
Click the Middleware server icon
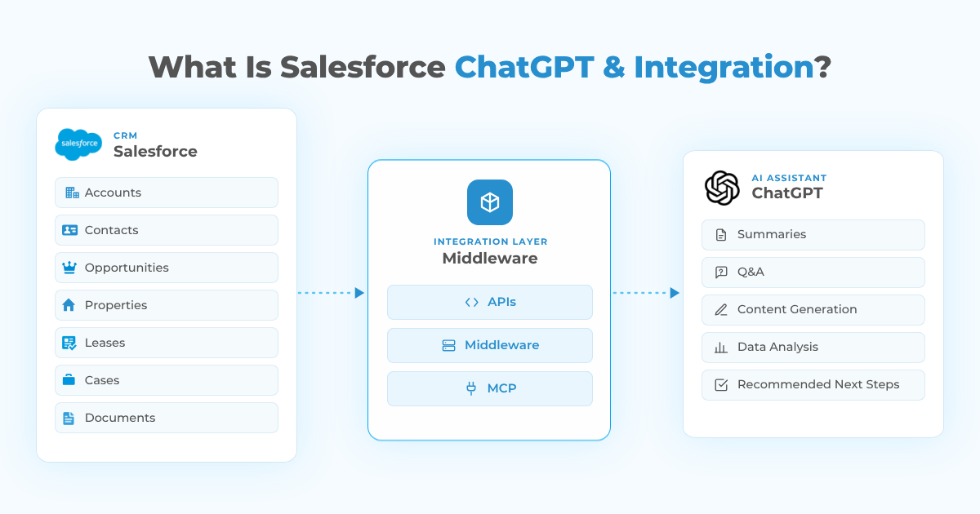[x=448, y=345]
